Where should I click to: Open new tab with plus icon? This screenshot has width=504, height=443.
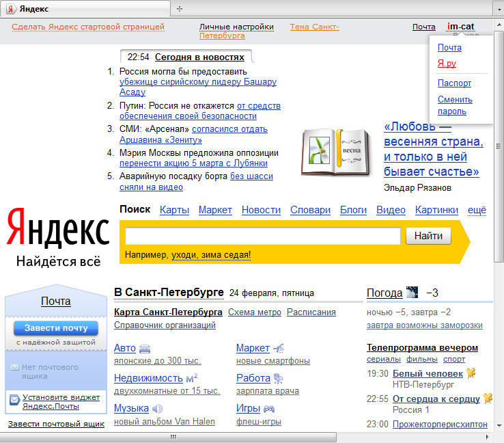pyautogui.click(x=180, y=9)
